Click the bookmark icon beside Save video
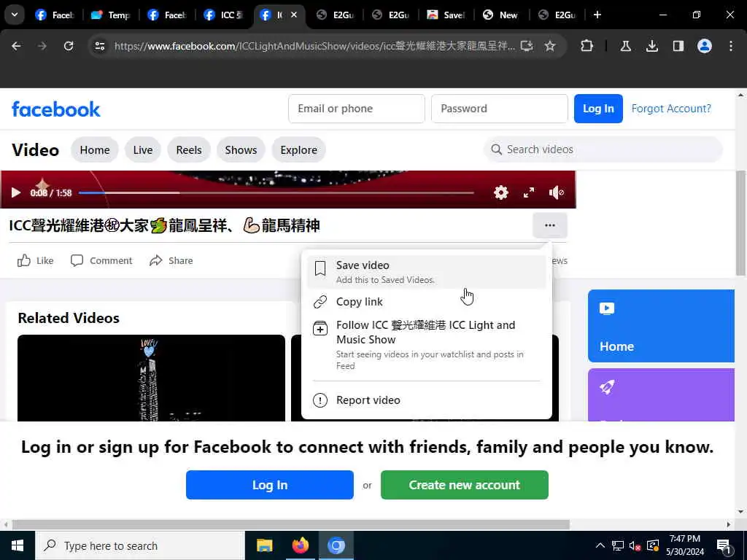Viewport: 747px width, 560px height. [x=320, y=268]
